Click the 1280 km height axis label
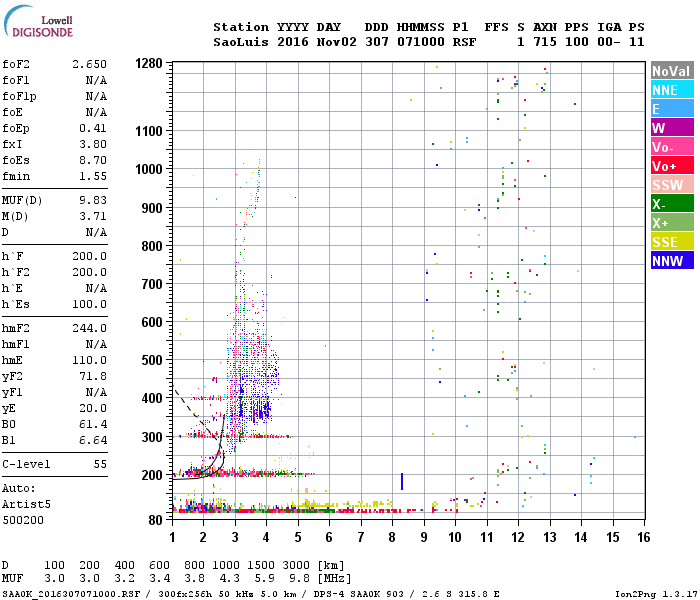The image size is (700, 600). [149, 63]
